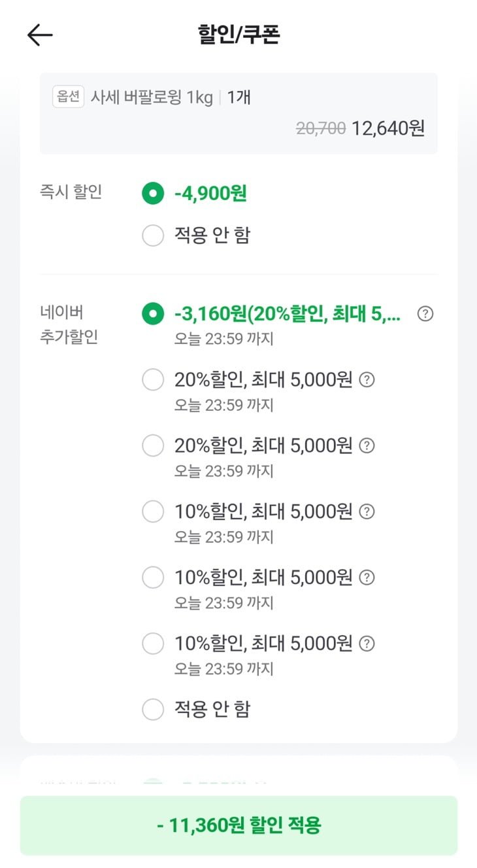The height and width of the screenshot is (868, 477).
Task: Select second unselected 20%할인 coupon radio
Action: coord(153,445)
